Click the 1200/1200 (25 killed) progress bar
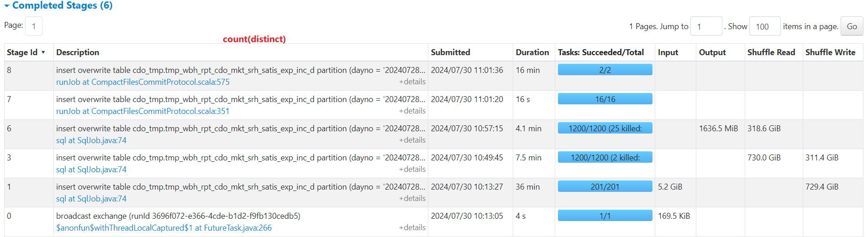Viewport: 868px width, 237px height. (605, 128)
